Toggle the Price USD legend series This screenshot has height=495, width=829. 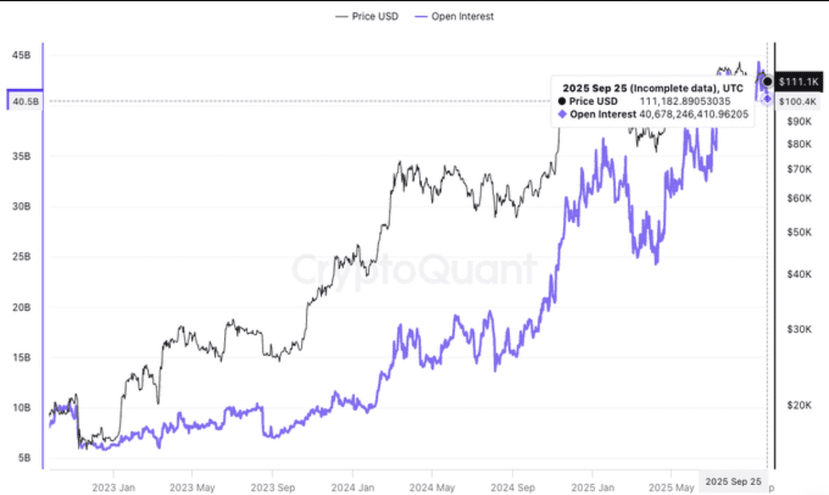pos(367,16)
